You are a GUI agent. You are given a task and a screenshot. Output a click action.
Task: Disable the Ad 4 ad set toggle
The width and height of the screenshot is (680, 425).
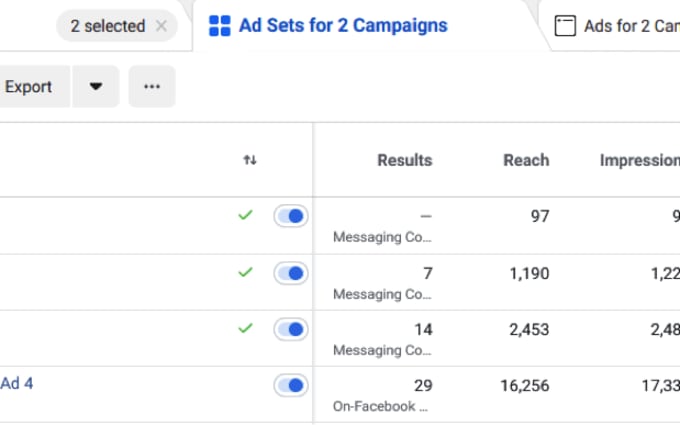click(291, 385)
